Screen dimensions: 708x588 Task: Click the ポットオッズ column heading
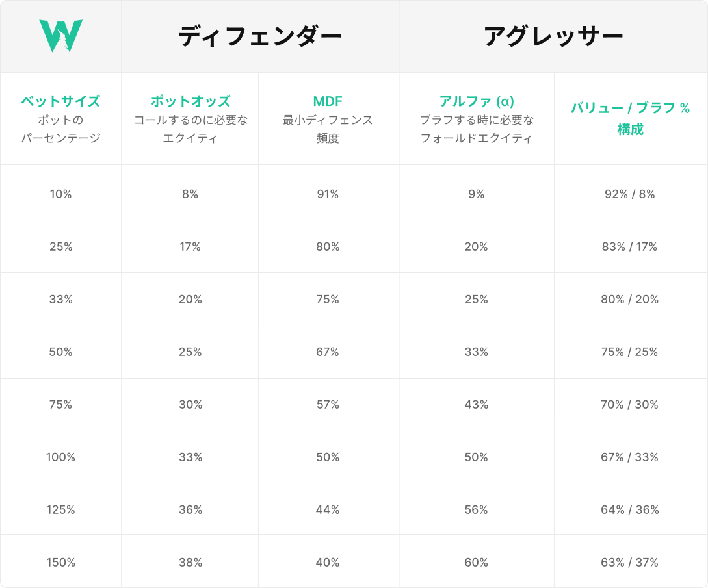click(x=190, y=101)
